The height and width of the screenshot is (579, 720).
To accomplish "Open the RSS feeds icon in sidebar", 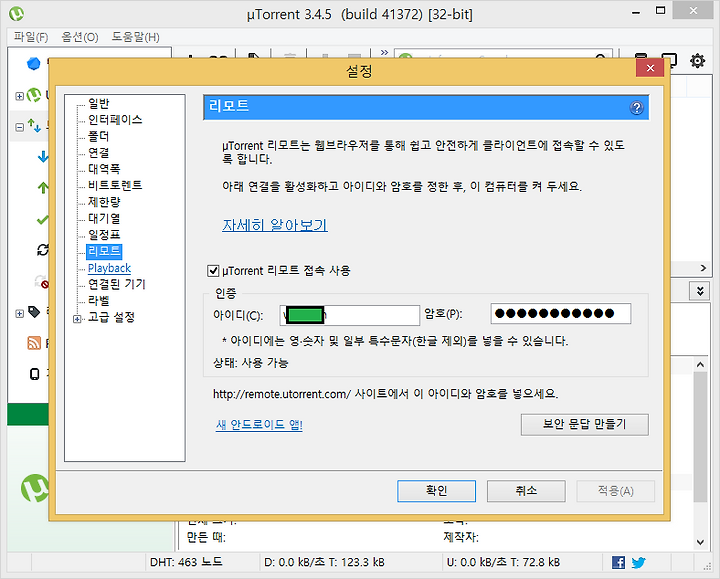I will click(x=34, y=343).
